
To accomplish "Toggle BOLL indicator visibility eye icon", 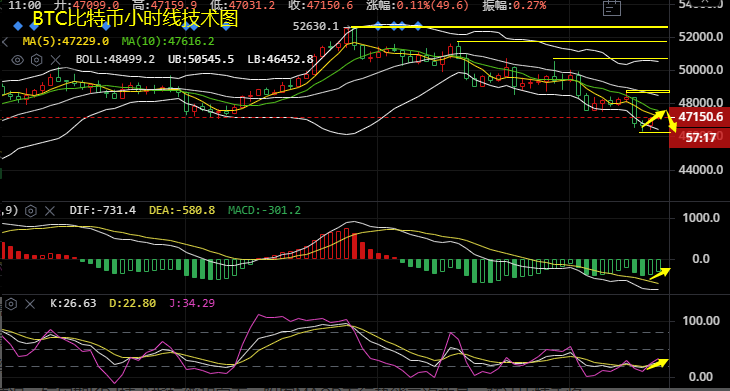I will point(18,60).
